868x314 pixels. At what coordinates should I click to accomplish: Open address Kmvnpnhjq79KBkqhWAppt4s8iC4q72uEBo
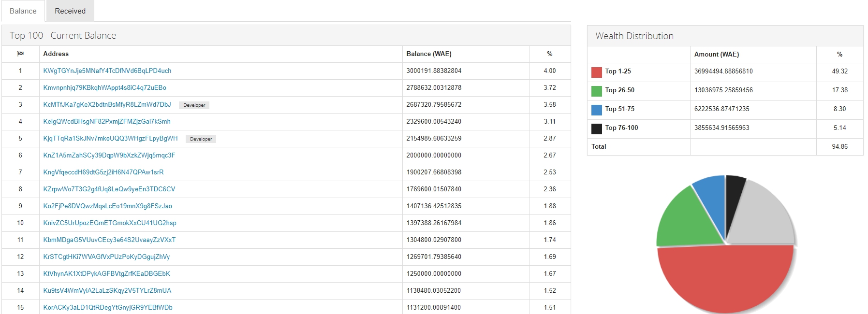click(104, 87)
